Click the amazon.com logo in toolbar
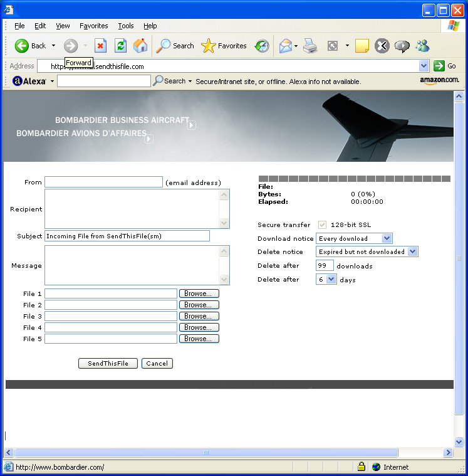 click(x=439, y=81)
